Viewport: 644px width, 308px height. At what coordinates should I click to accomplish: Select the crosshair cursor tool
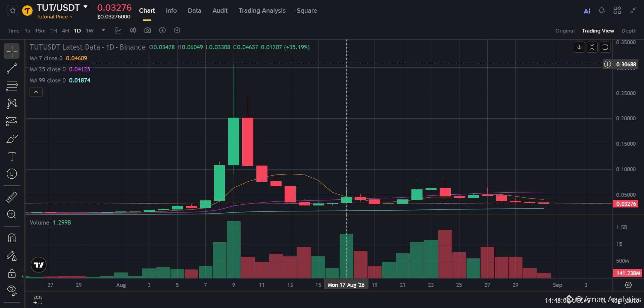12,51
